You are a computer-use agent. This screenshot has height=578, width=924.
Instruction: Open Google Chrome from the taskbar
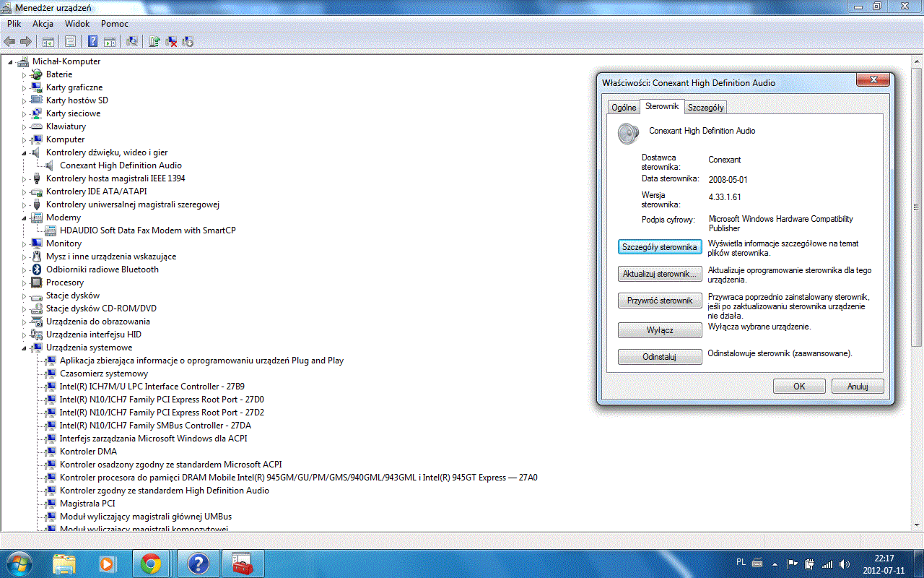coord(150,564)
